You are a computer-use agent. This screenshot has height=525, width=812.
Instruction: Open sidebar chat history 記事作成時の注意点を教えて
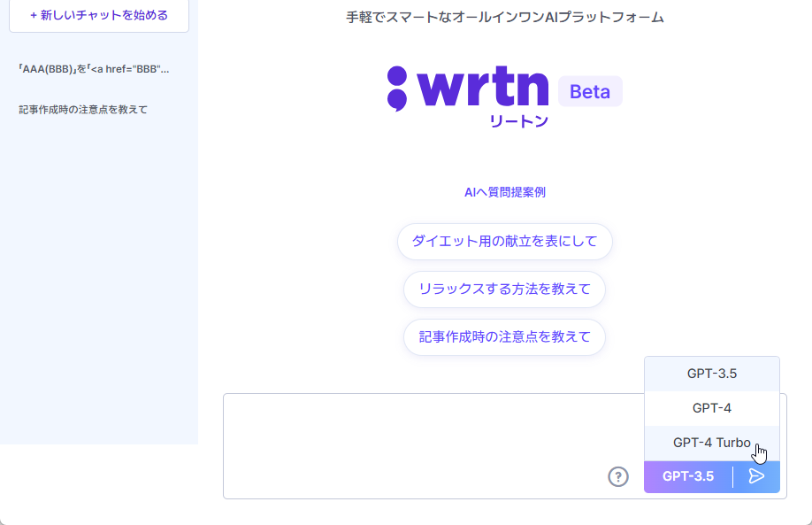(x=83, y=110)
